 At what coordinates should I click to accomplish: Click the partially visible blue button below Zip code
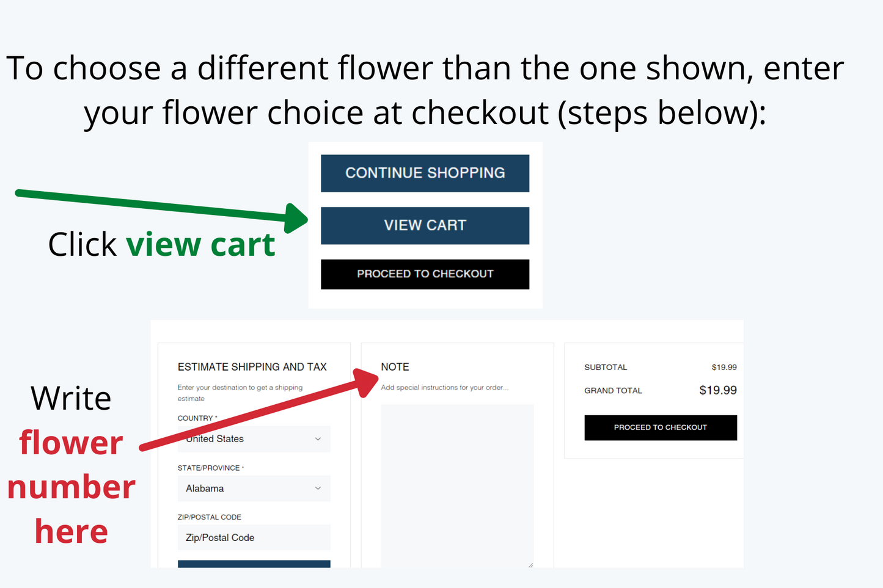click(254, 564)
